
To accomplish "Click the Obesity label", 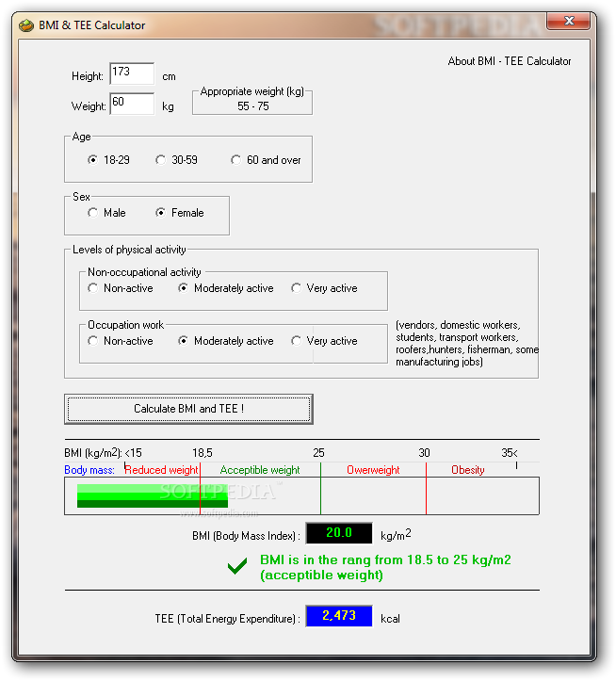I will tap(468, 470).
